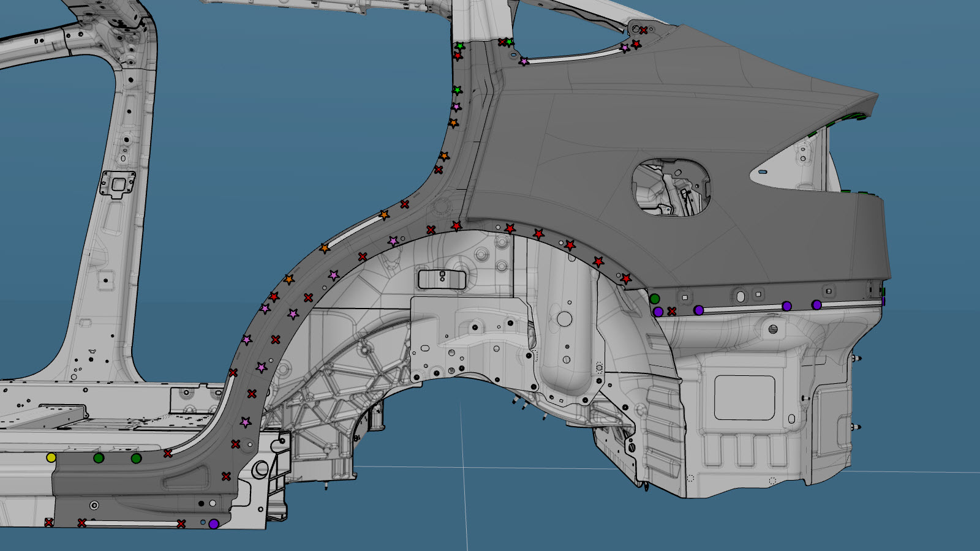
Task: Click the oval hole in the rear lower flange
Action: coord(741,297)
